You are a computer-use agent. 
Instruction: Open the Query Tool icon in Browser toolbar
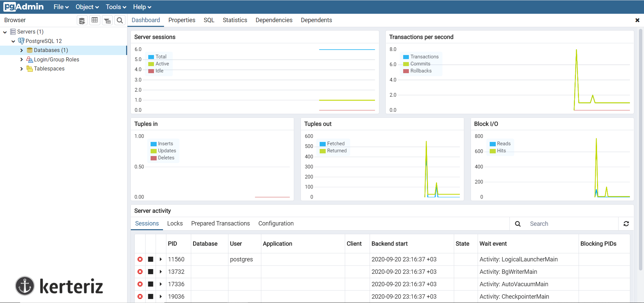pyautogui.click(x=82, y=20)
